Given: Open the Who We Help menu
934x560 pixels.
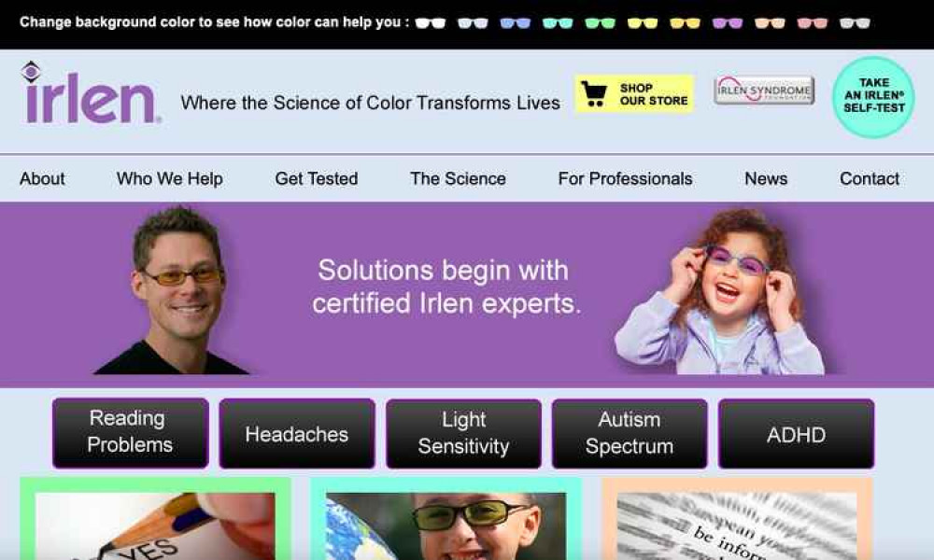Looking at the screenshot, I should click(170, 178).
